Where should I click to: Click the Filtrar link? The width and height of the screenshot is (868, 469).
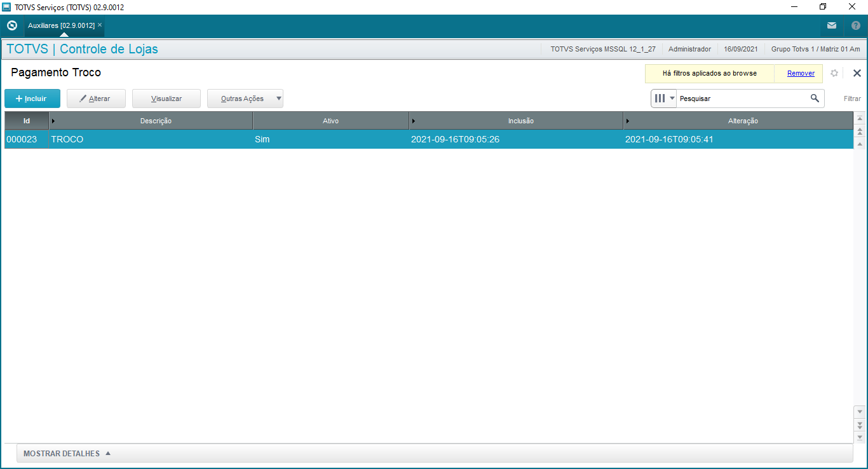point(852,99)
